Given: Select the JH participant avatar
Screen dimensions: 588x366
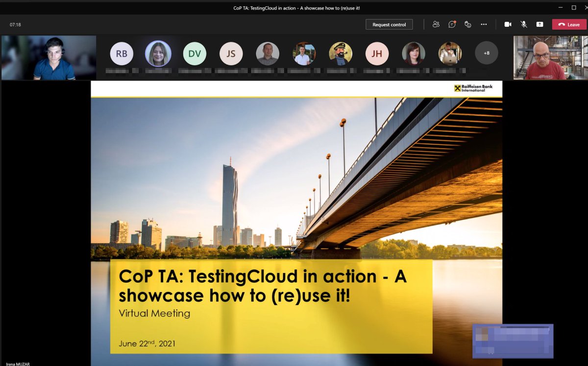Looking at the screenshot, I should tap(376, 53).
